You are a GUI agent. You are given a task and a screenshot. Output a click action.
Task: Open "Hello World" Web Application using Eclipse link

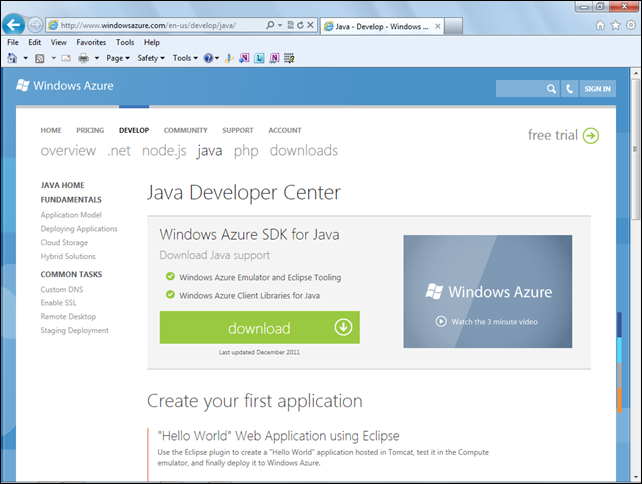[x=278, y=436]
